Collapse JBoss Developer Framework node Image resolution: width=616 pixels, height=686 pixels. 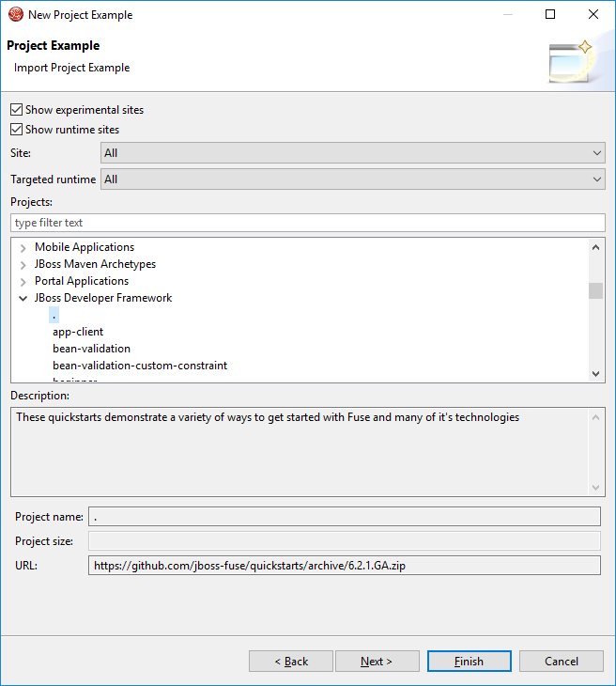[x=23, y=299]
